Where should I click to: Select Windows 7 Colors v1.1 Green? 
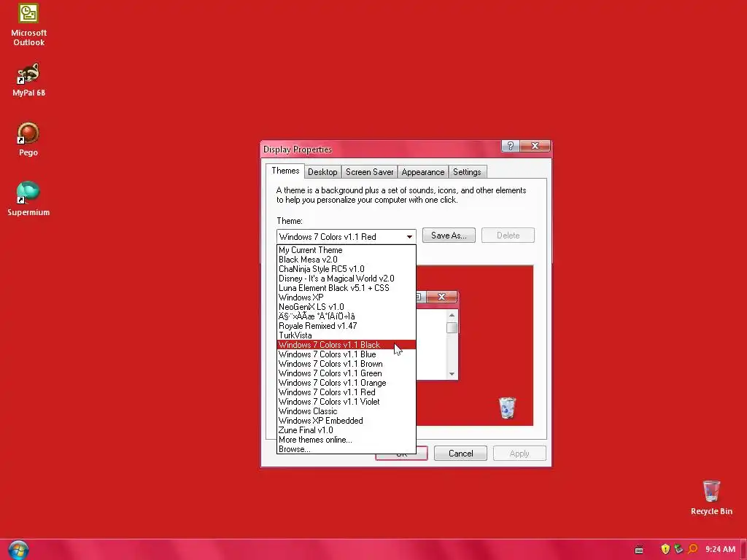[347, 373]
